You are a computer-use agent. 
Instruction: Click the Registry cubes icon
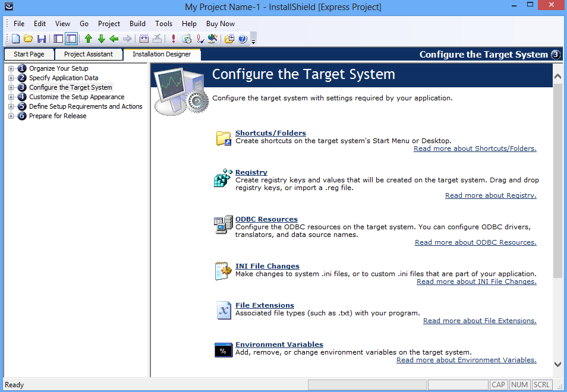click(223, 178)
